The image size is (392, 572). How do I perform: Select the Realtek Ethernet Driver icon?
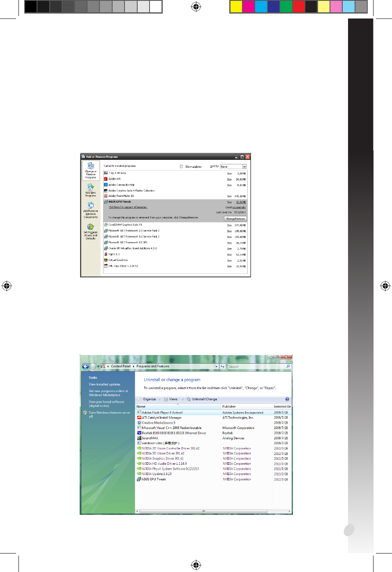(139, 433)
